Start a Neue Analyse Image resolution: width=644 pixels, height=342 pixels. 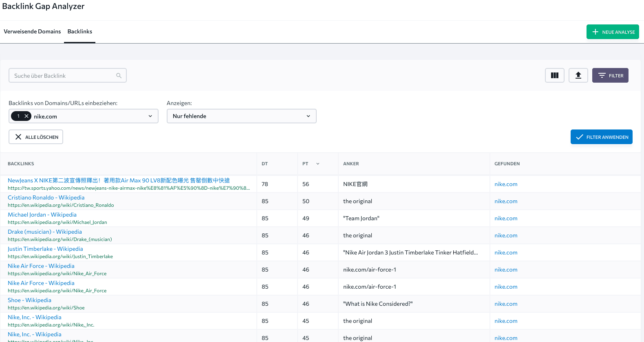[613, 32]
